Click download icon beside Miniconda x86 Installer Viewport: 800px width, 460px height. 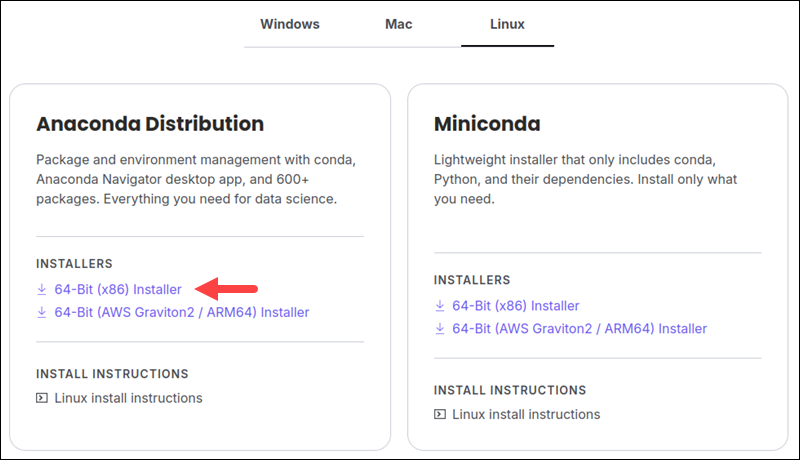440,305
